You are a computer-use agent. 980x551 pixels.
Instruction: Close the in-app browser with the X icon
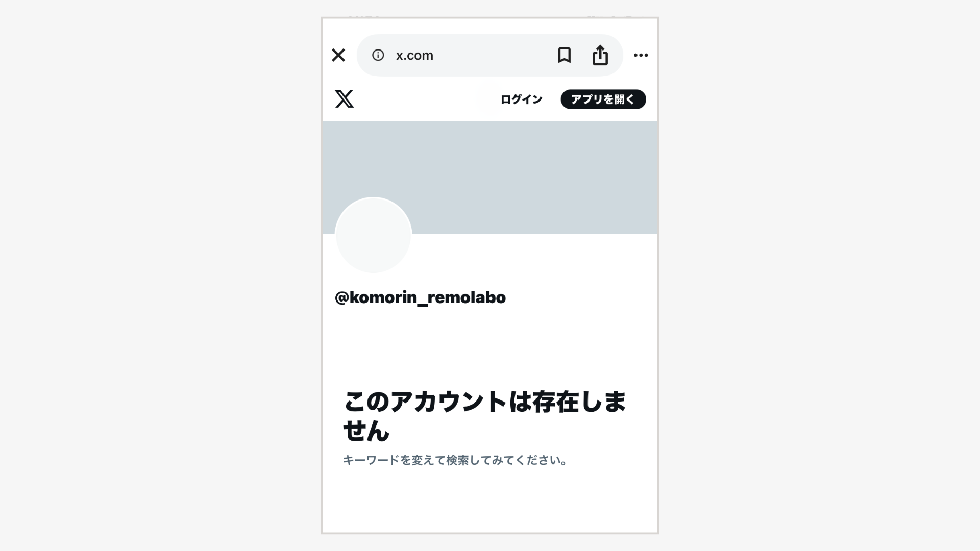click(338, 55)
